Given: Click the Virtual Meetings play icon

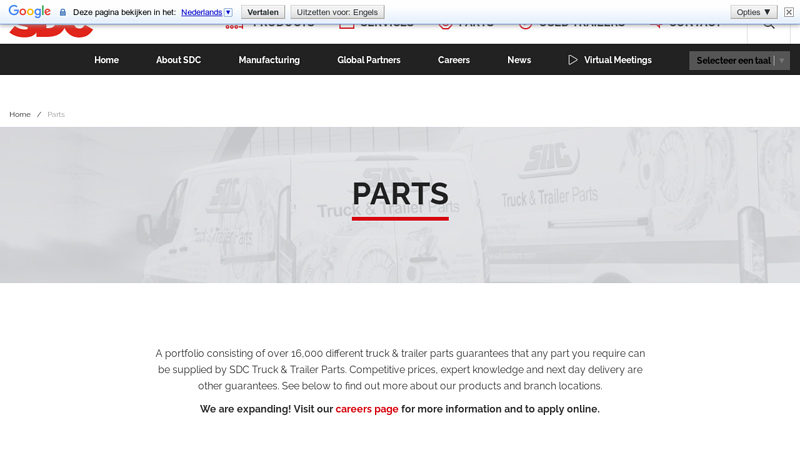Looking at the screenshot, I should 572,60.
